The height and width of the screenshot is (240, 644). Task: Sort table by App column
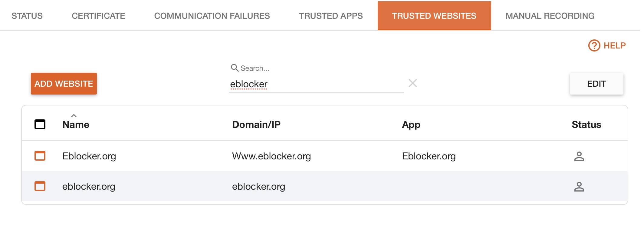[x=411, y=125]
